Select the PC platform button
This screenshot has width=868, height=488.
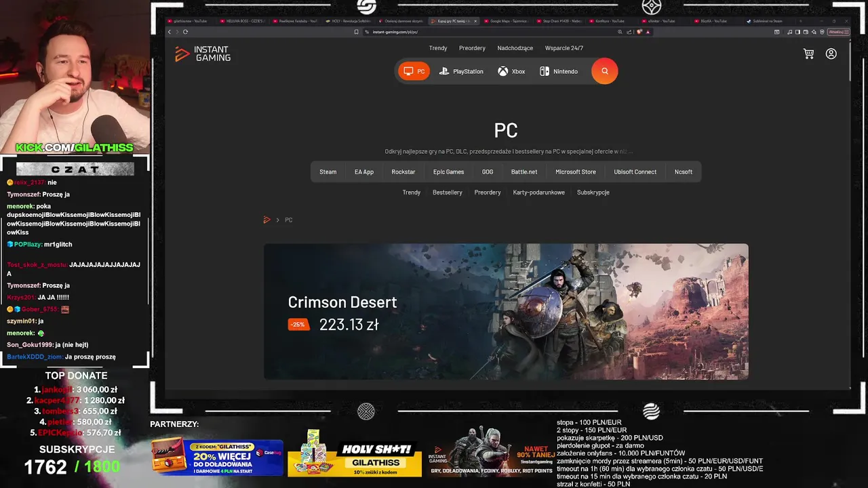414,71
